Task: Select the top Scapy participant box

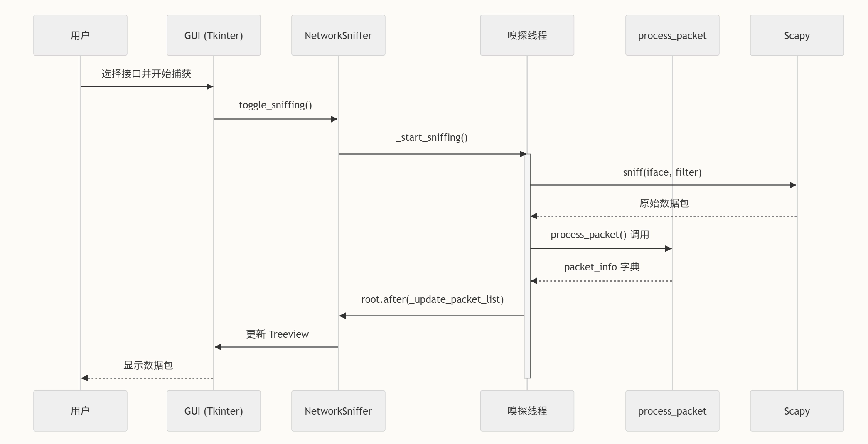Action: [797, 35]
